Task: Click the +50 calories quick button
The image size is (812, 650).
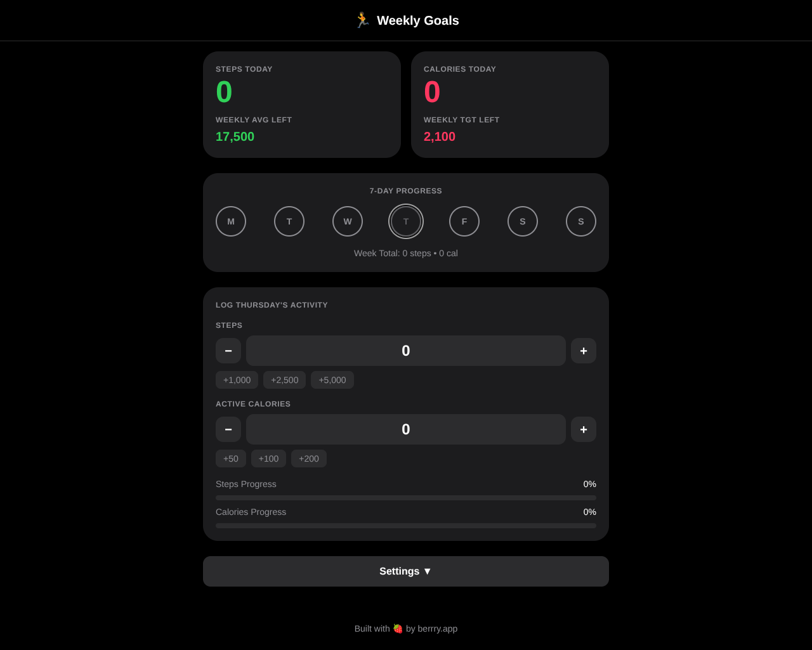Action: pos(231,458)
